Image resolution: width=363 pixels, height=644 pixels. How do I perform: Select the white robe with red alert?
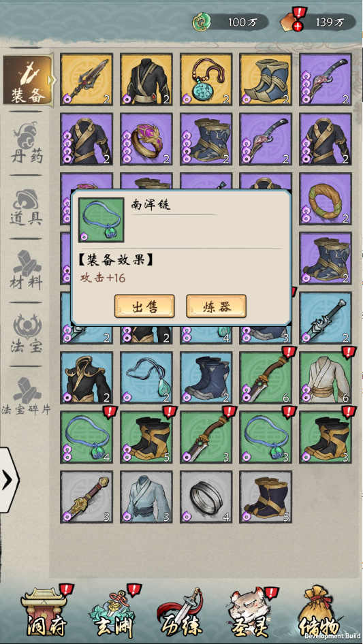pos(326,377)
